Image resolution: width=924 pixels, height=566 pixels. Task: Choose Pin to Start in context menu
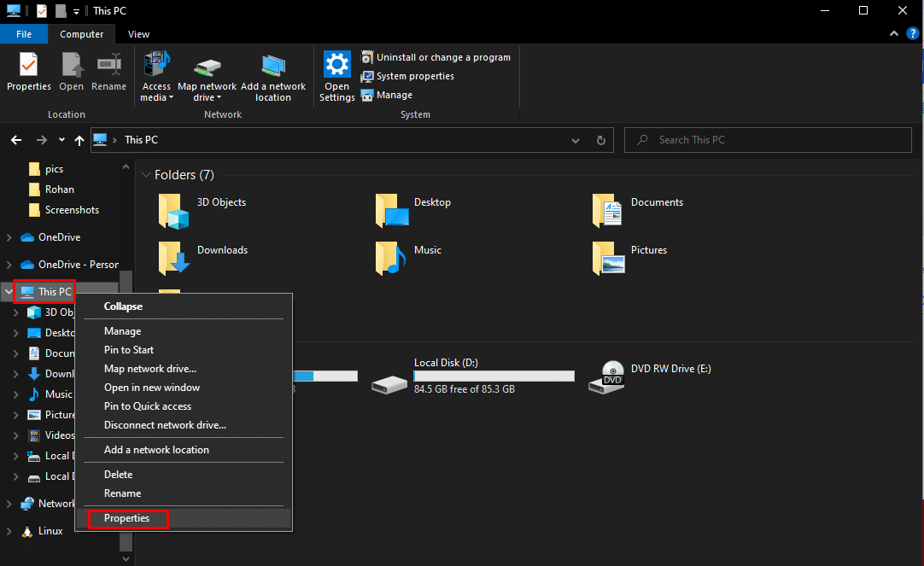pyautogui.click(x=184, y=350)
